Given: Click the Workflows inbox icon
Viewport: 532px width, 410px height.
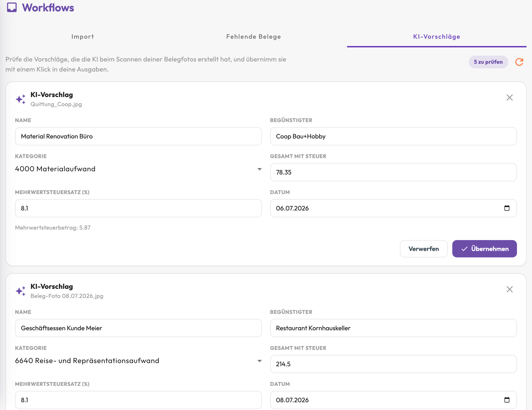Looking at the screenshot, I should point(12,7).
